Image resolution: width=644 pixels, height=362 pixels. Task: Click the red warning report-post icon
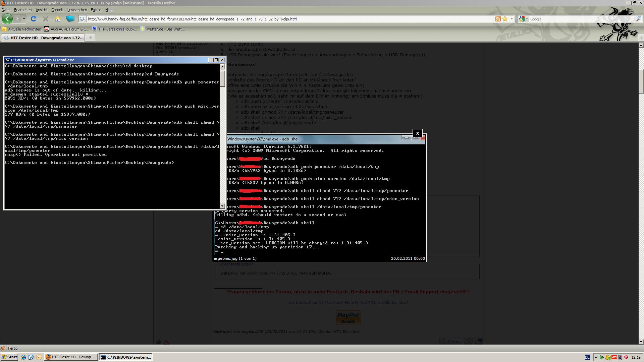166,342
